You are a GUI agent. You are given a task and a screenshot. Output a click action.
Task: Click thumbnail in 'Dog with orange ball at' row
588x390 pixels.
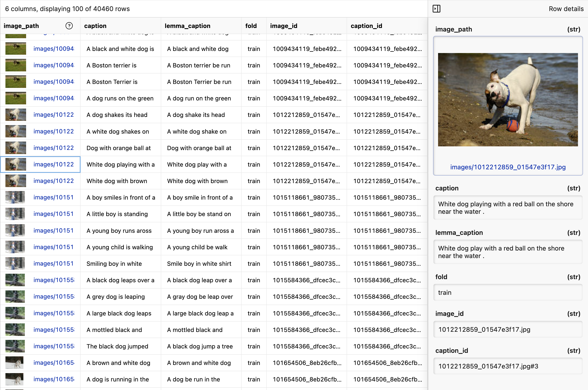point(16,148)
